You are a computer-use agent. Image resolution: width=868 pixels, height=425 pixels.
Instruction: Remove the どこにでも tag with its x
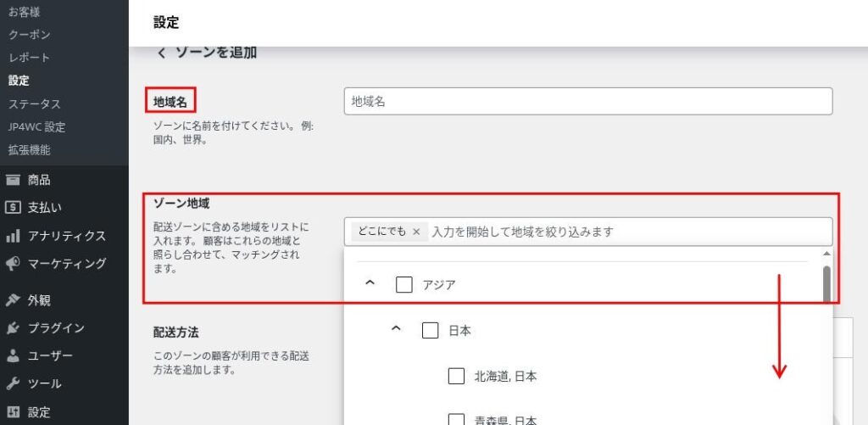point(416,232)
